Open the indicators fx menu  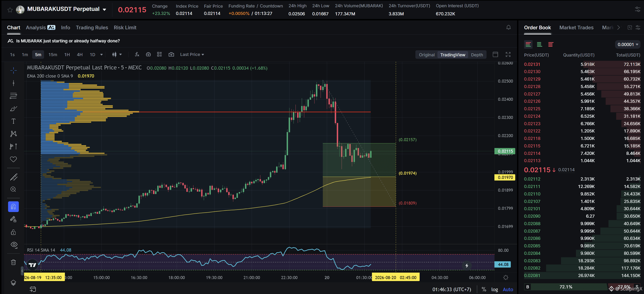point(137,55)
